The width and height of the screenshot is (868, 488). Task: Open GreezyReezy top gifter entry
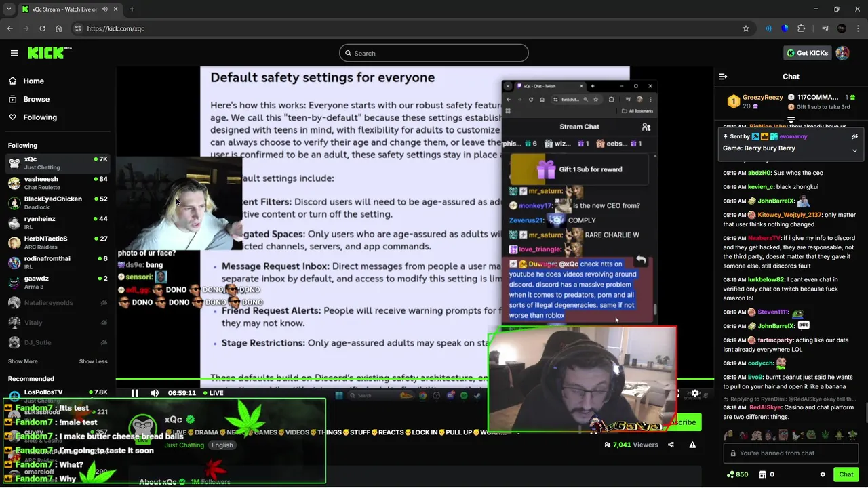point(755,102)
